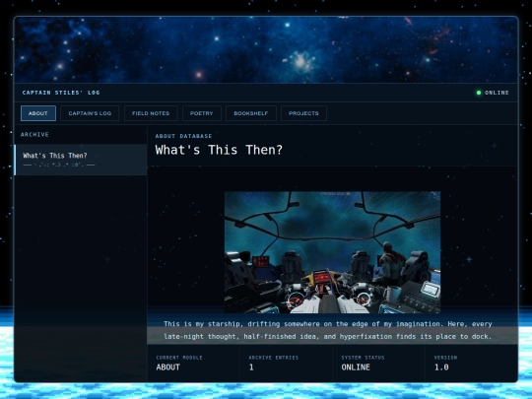Click the green online status dot
The image size is (532, 399).
coord(479,93)
